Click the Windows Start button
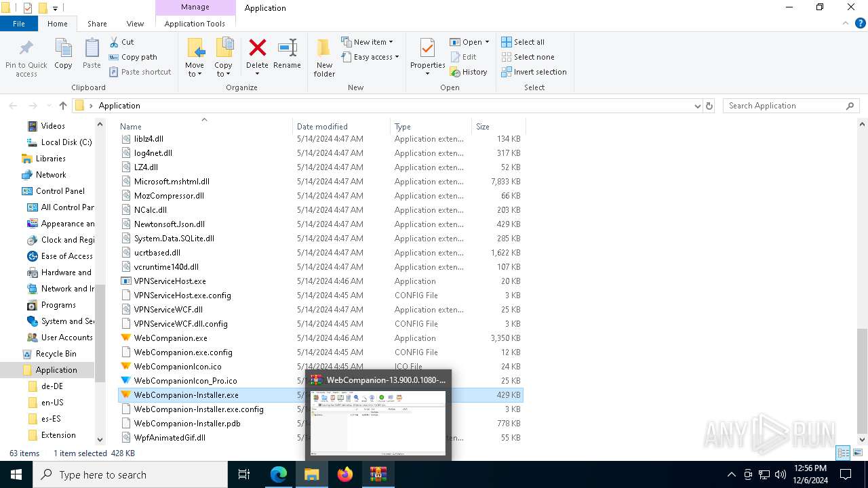The width and height of the screenshot is (868, 488). 16,474
